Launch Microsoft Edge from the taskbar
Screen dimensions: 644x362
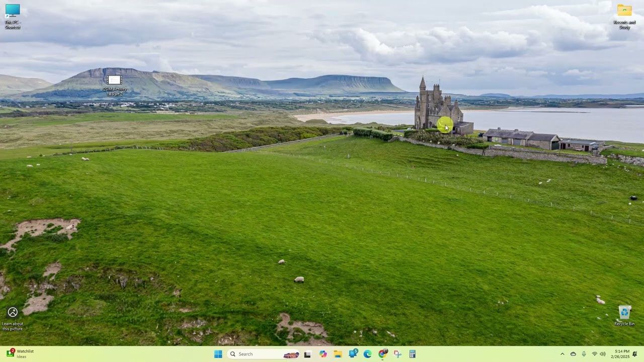click(368, 354)
